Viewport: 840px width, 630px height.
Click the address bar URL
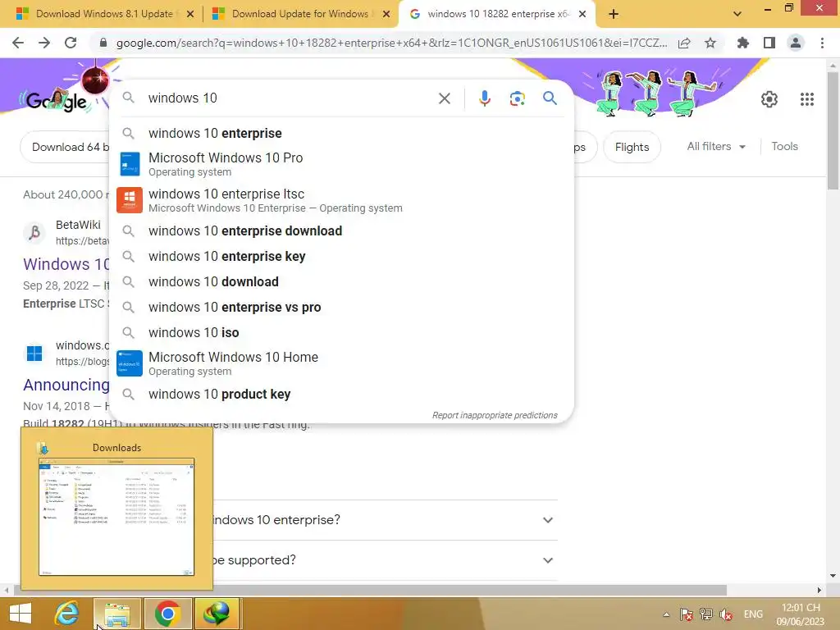(x=391, y=43)
